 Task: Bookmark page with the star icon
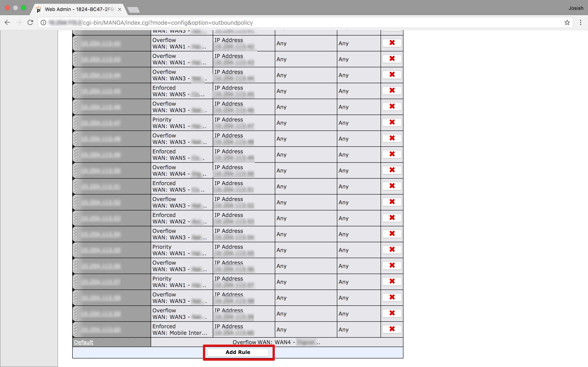(567, 23)
